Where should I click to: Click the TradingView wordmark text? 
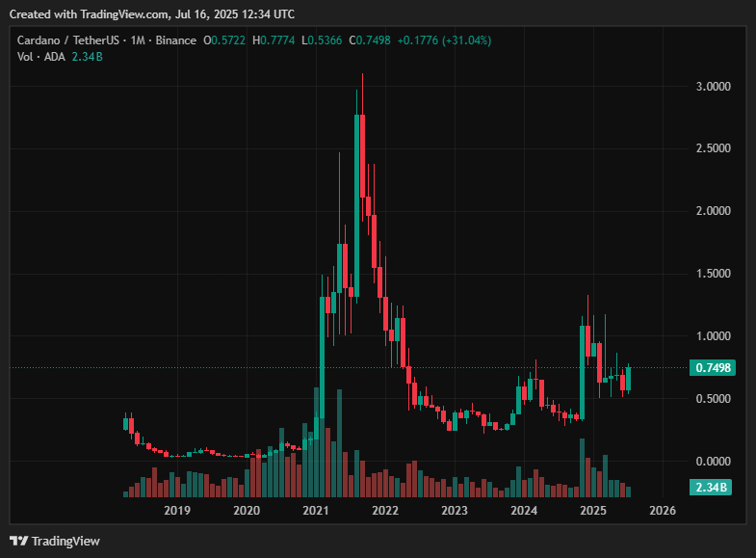pyautogui.click(x=65, y=541)
